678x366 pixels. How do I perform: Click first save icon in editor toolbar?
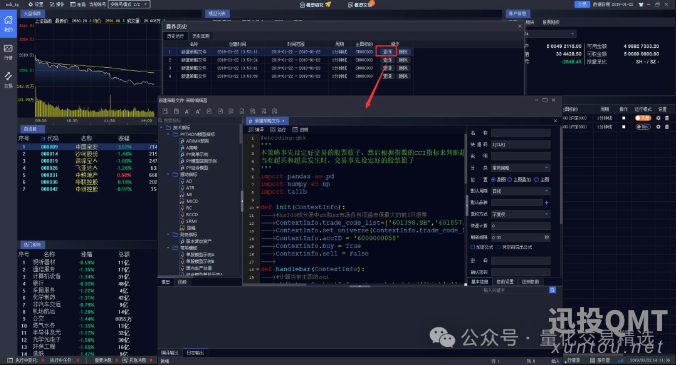pos(165,112)
